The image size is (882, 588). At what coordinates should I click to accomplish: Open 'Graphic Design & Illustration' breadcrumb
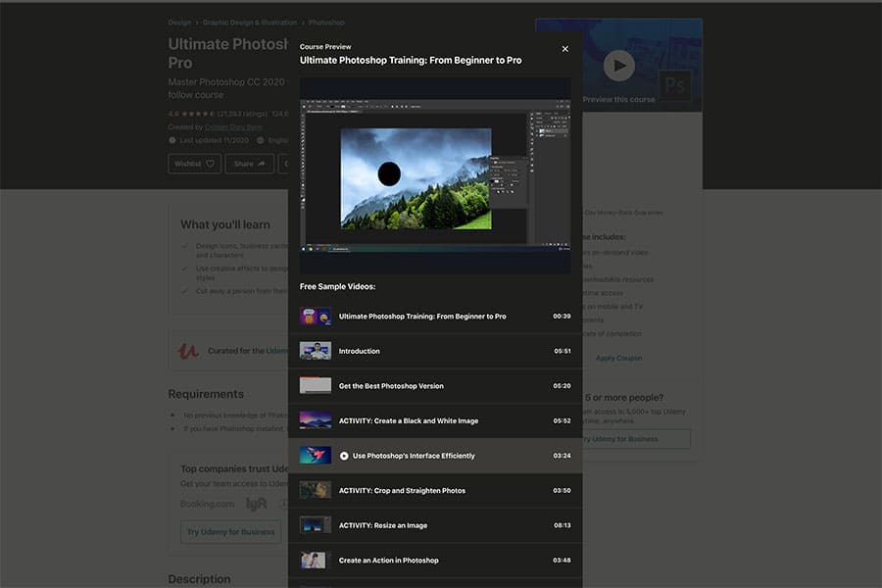tap(250, 23)
